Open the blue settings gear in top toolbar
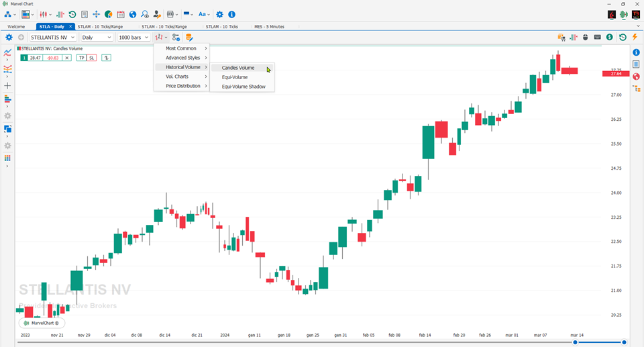644x347 pixels. pyautogui.click(x=220, y=14)
